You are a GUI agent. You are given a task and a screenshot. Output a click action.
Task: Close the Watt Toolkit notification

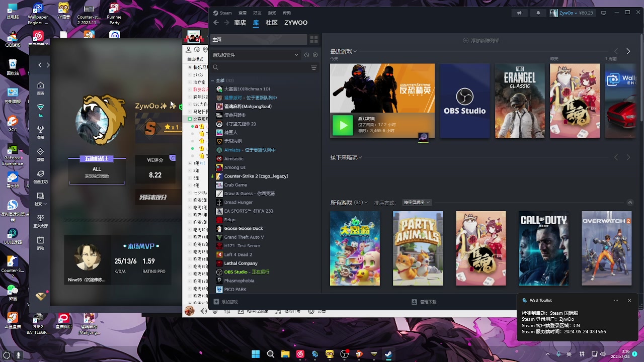629,300
